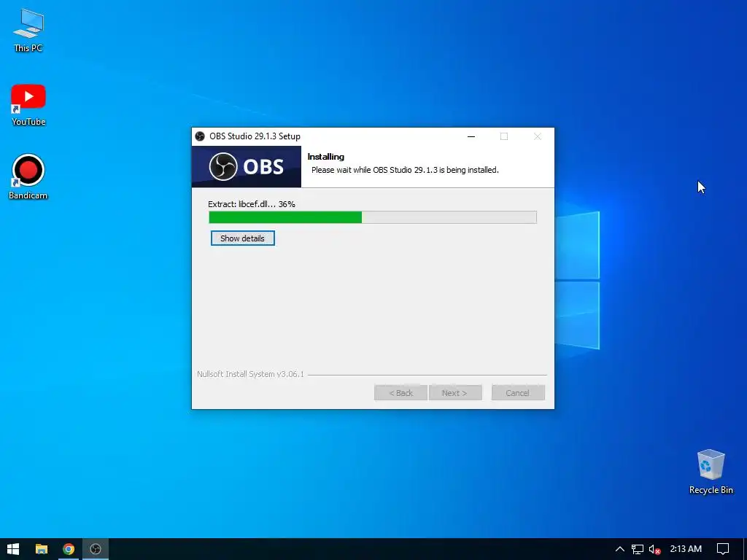The image size is (747, 560).
Task: Launch Google Chrome from taskbar
Action: (69, 549)
